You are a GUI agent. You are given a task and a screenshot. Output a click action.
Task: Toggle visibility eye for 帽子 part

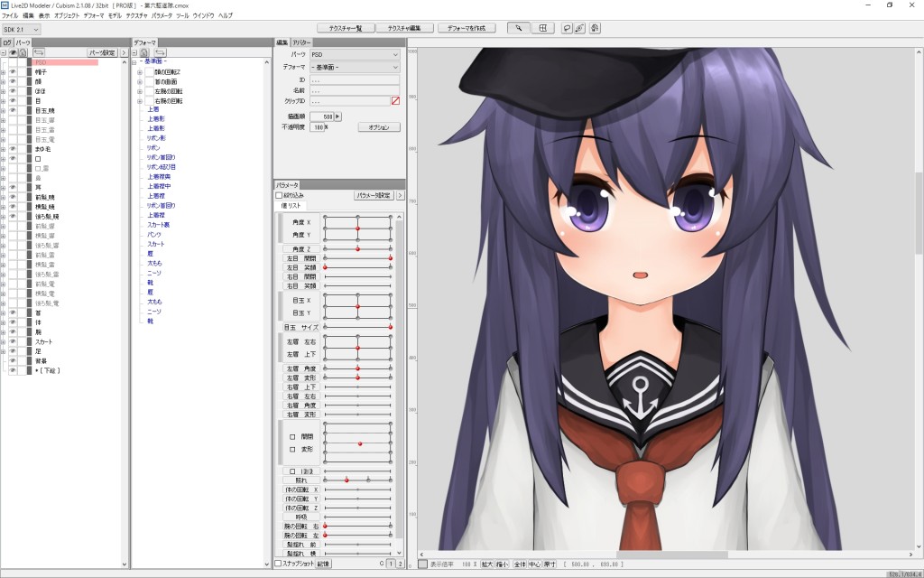13,72
